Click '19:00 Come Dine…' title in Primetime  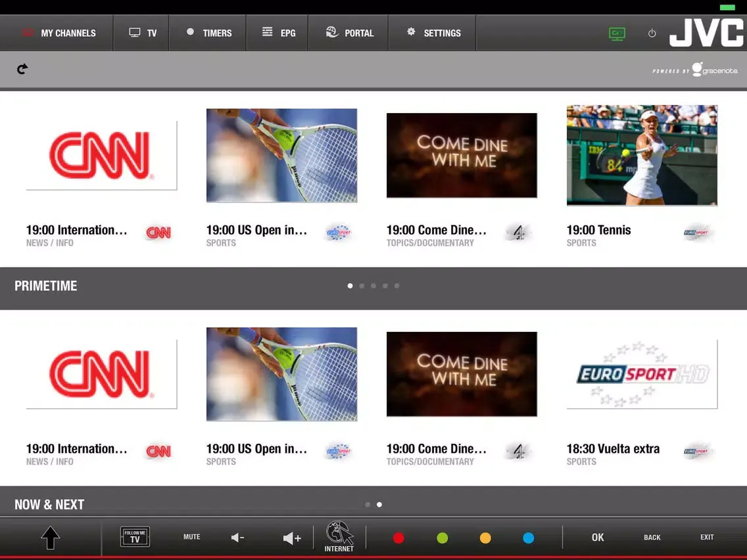(437, 230)
